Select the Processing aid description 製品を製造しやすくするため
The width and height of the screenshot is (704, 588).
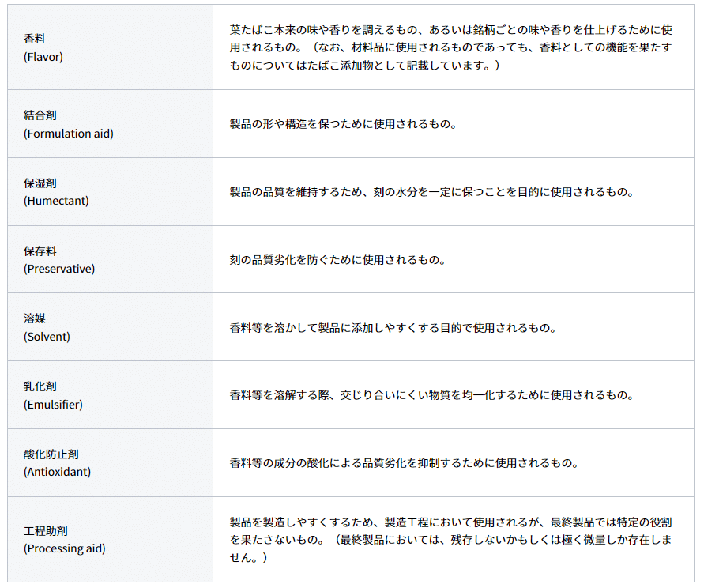451,540
